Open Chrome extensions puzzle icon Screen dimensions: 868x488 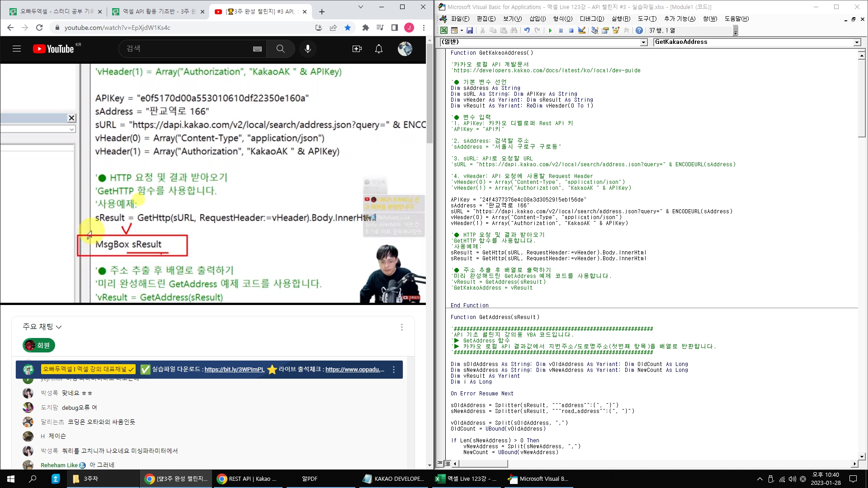[x=365, y=28]
